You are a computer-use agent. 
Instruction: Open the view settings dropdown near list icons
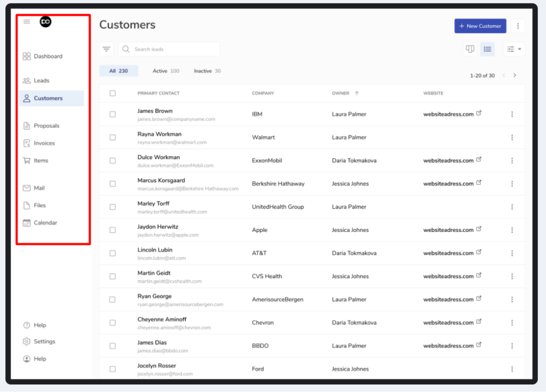[x=514, y=49]
